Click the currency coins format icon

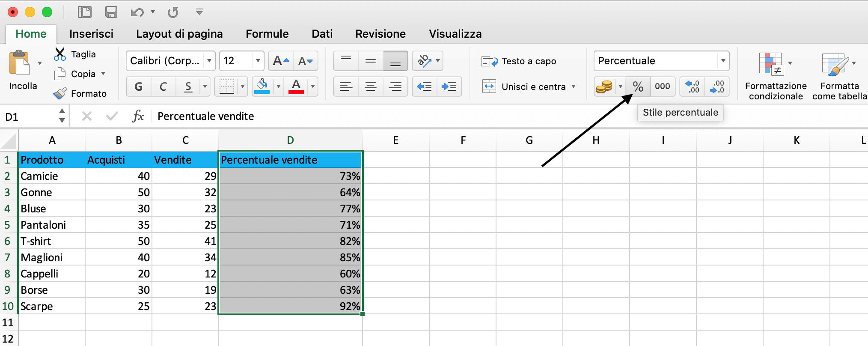coord(604,86)
